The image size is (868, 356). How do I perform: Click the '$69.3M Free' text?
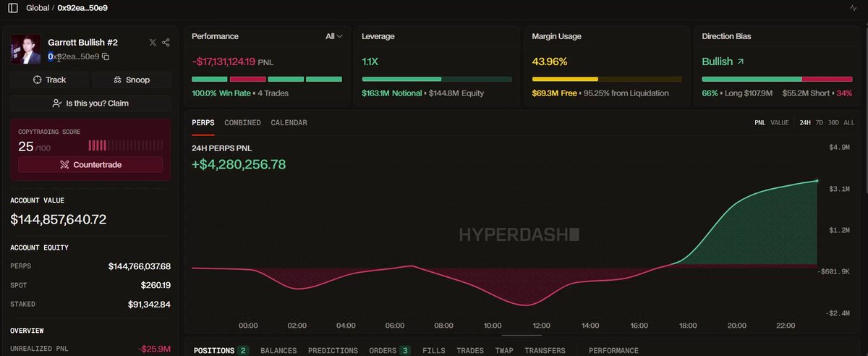(x=554, y=93)
